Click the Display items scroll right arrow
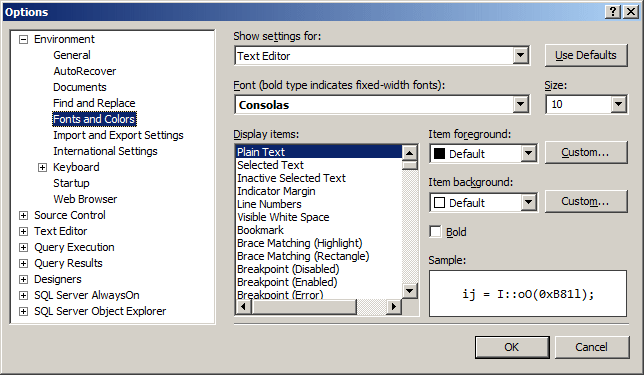The width and height of the screenshot is (644, 375). coord(394,306)
